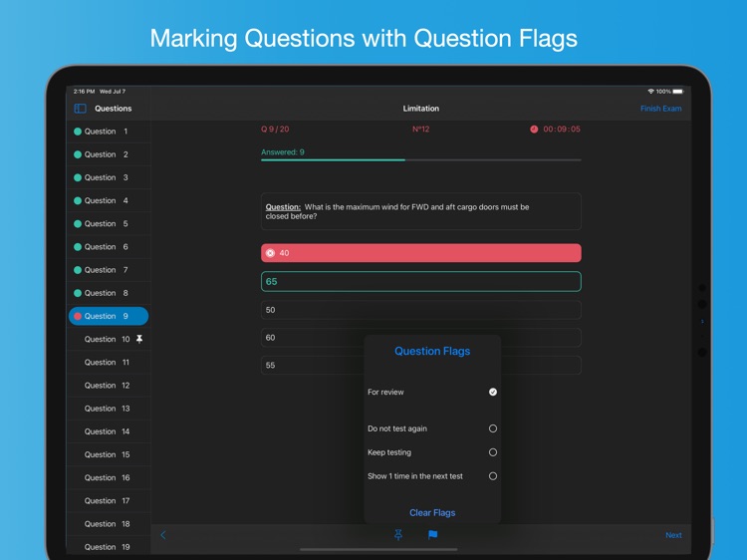Click the Wi-Fi icon in status bar

coord(650,92)
